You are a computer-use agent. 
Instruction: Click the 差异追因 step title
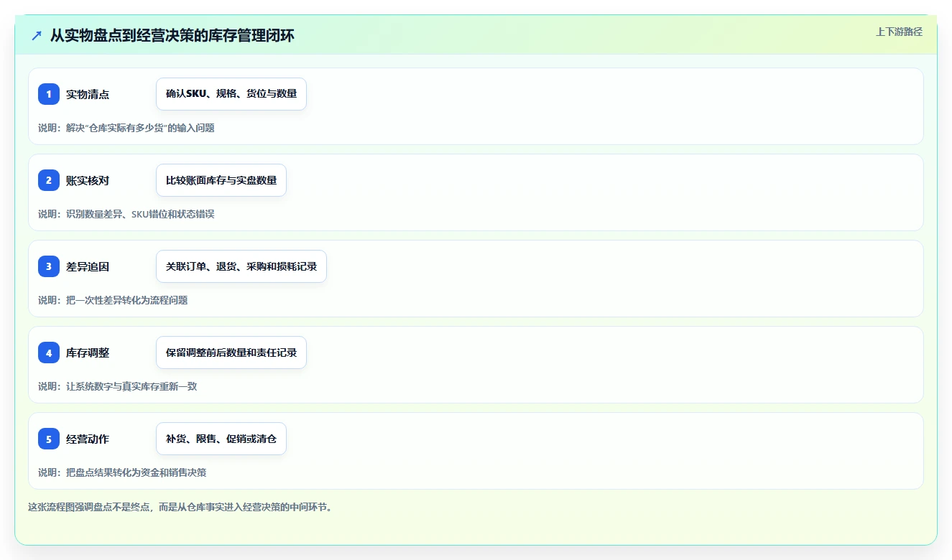coord(88,266)
